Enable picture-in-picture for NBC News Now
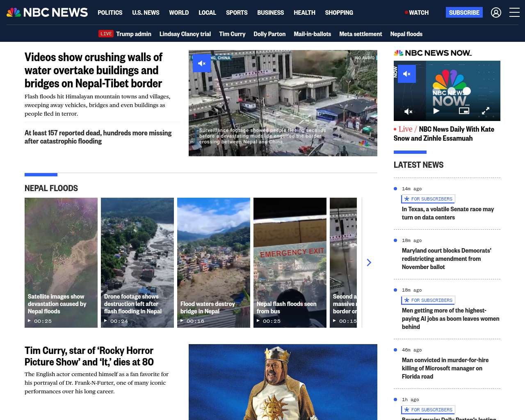525x420 pixels. 464,111
